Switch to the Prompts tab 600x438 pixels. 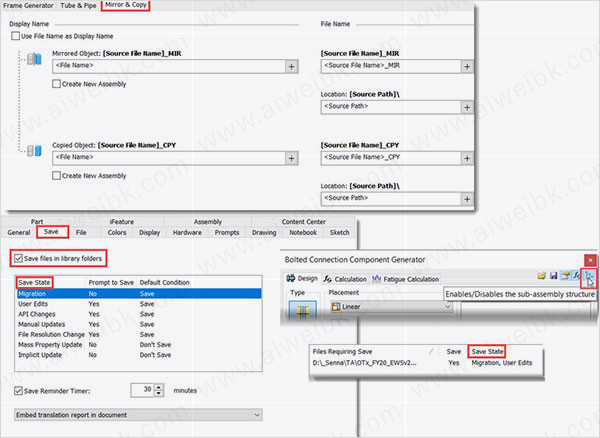227,232
